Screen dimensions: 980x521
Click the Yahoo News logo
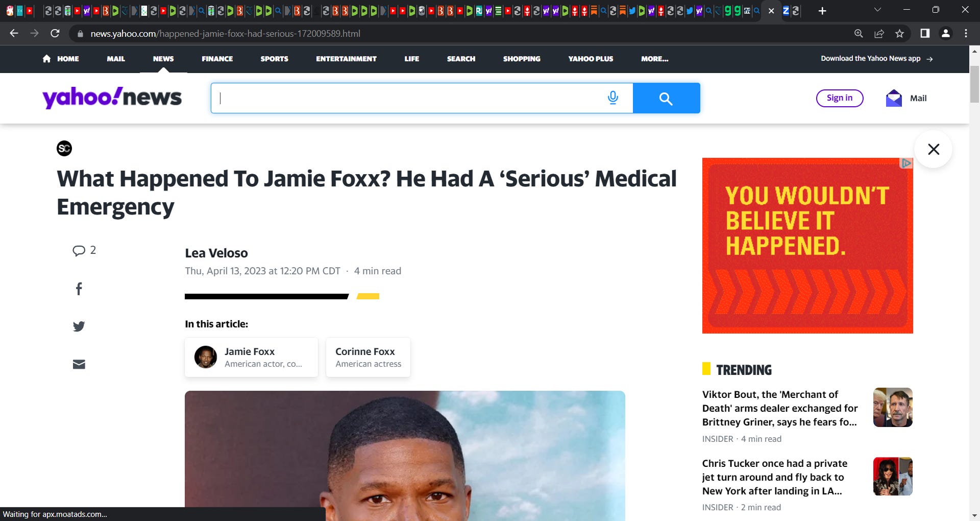(x=112, y=97)
